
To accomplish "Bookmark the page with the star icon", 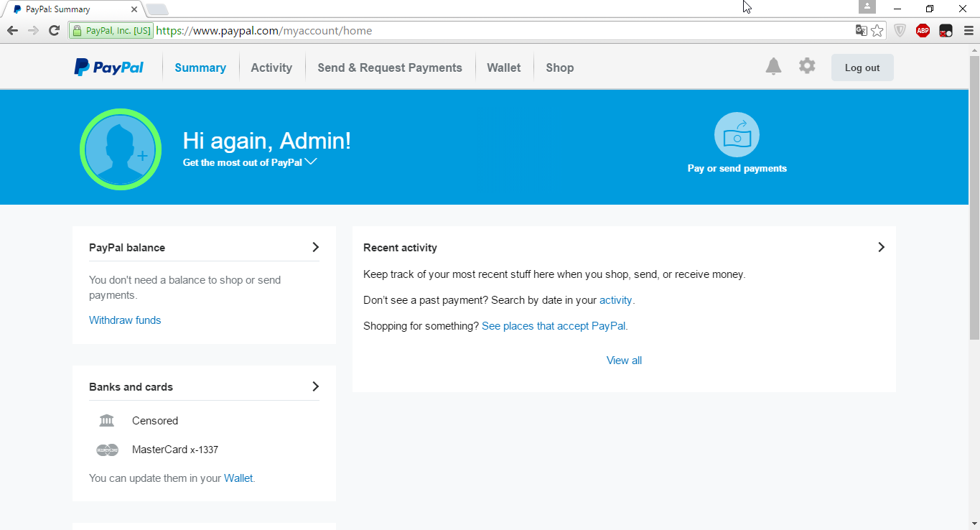I will (877, 31).
